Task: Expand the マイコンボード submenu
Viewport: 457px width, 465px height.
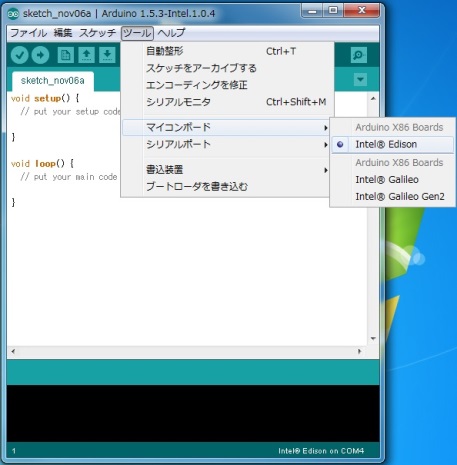Action: click(x=226, y=127)
